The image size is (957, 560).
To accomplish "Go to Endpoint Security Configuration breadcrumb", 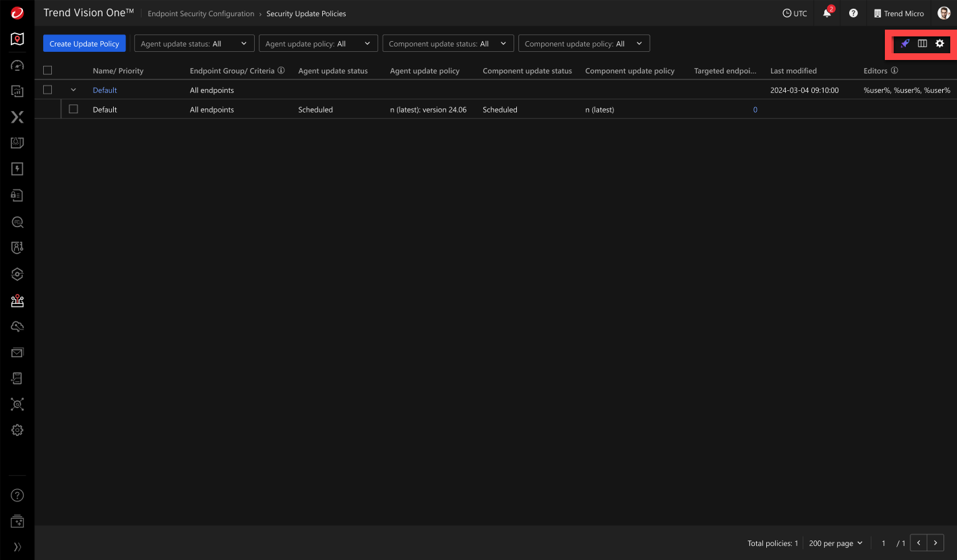I will coord(201,13).
